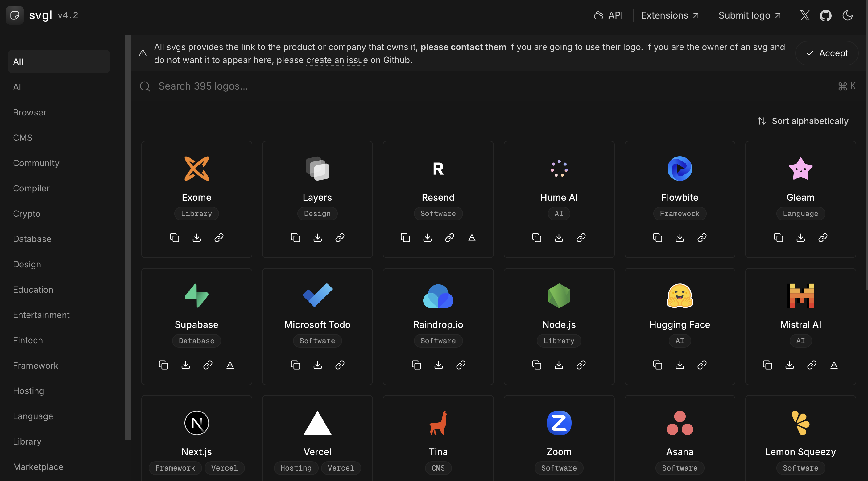Click the Lemon Squeezy logo thumbnail
The image size is (868, 481).
pos(801,423)
